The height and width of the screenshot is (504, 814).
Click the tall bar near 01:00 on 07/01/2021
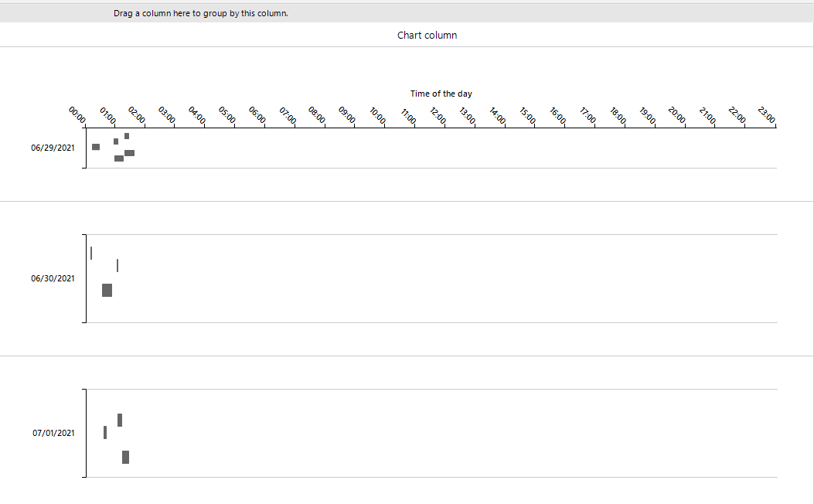tap(119, 420)
